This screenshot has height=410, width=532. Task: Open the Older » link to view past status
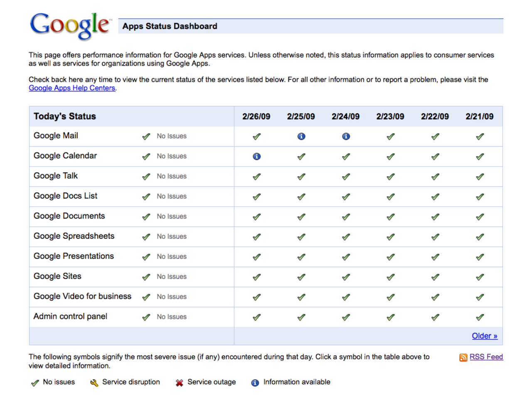484,336
